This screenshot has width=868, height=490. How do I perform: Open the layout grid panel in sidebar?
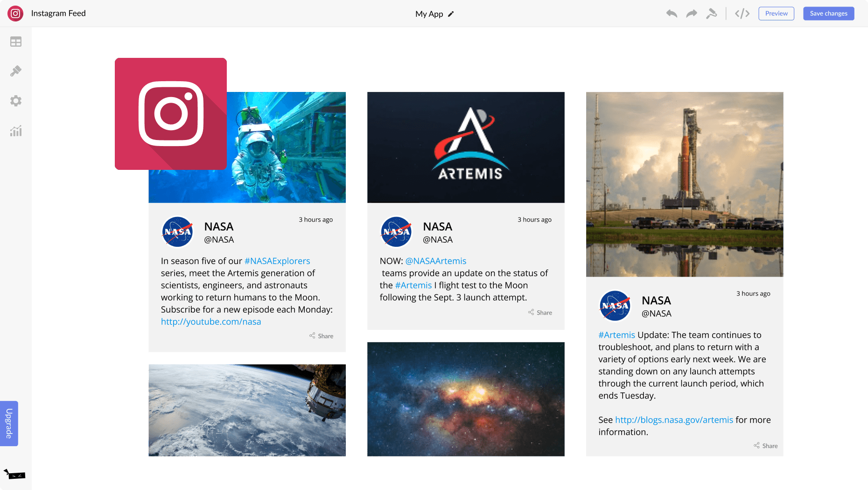tap(16, 42)
